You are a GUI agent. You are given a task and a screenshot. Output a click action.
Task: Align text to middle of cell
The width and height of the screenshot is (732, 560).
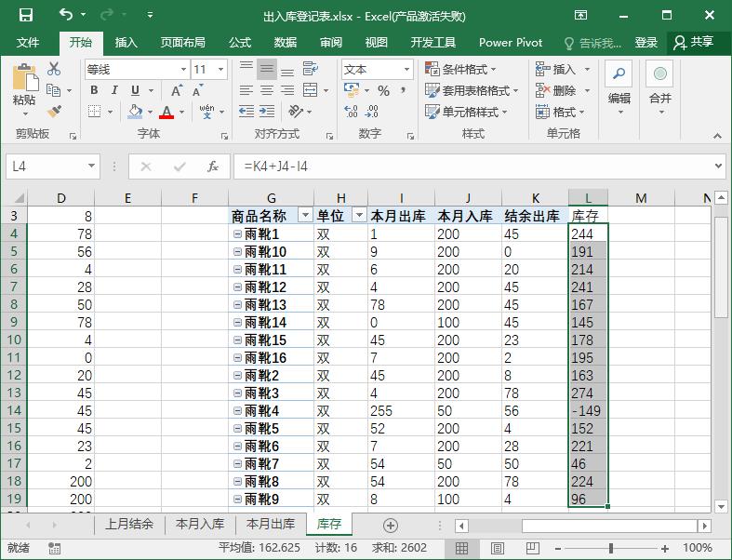point(267,69)
